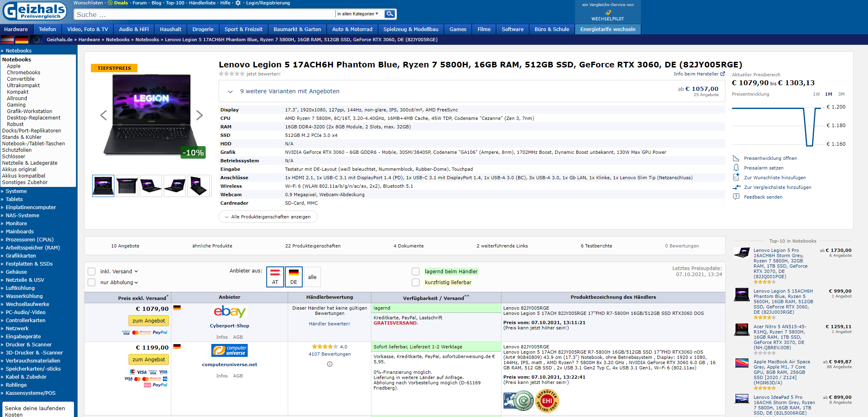The width and height of the screenshot is (868, 417).
Task: Check kurzfristig lieferbar
Action: [415, 282]
